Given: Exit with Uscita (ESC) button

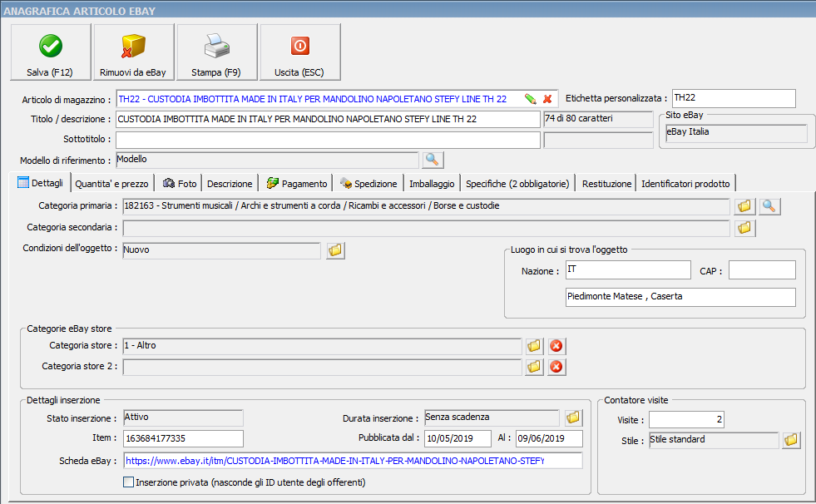Looking at the screenshot, I should click(x=299, y=52).
